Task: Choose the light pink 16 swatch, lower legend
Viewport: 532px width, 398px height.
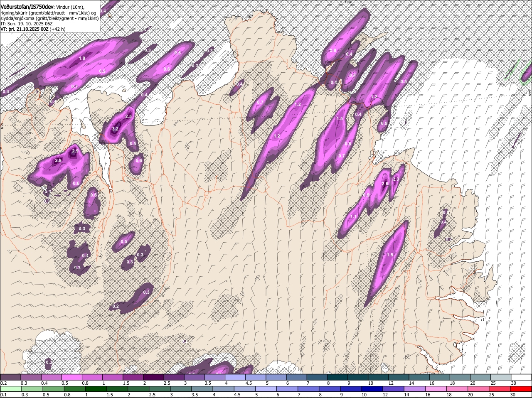Action: point(436,389)
